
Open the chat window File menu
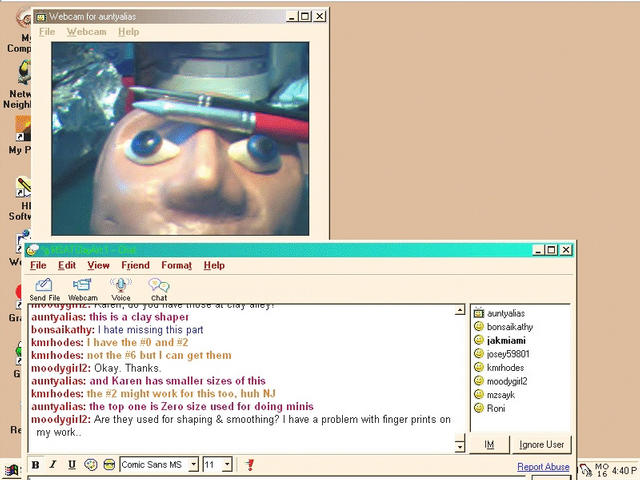point(38,265)
